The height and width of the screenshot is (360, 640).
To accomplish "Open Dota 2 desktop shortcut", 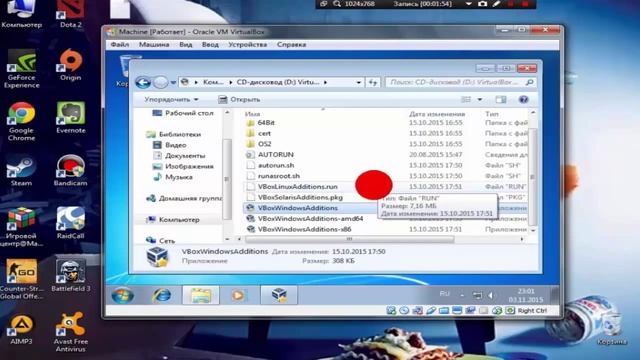I will [x=71, y=14].
